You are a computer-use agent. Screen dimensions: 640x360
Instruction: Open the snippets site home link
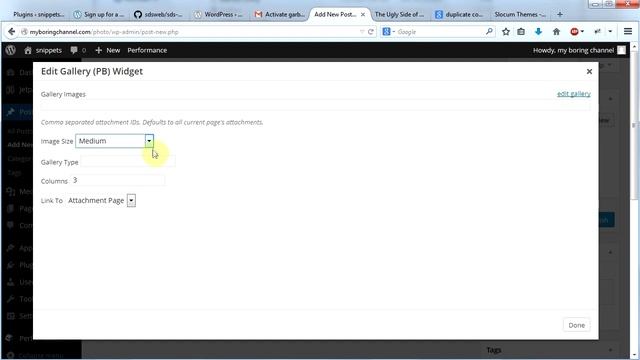pyautogui.click(x=43, y=50)
